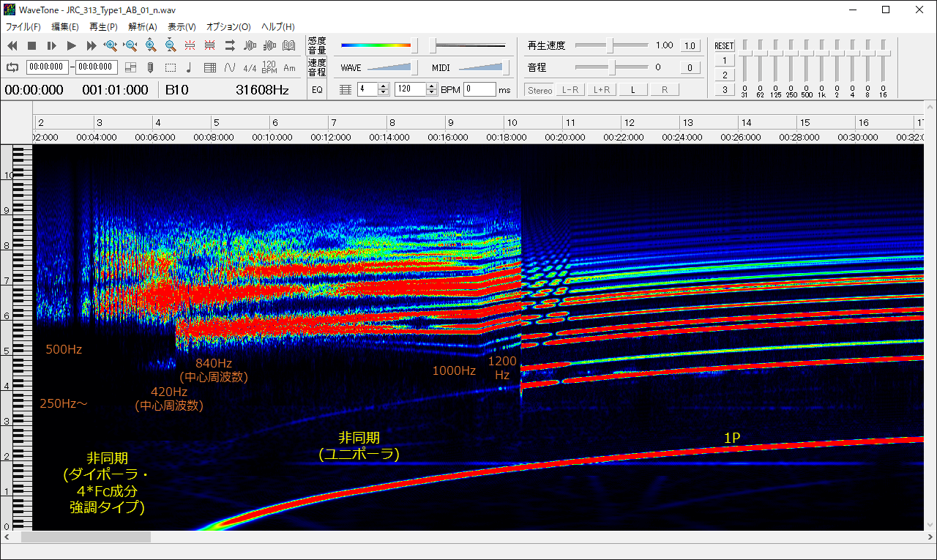Click the loop end time field
Image resolution: width=937 pixels, height=560 pixels.
96,67
